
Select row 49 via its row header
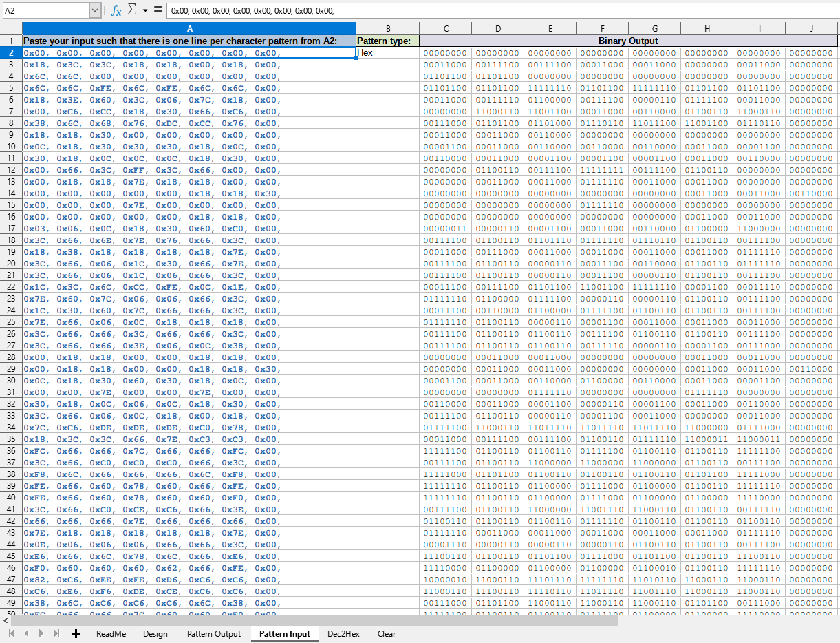[11, 602]
